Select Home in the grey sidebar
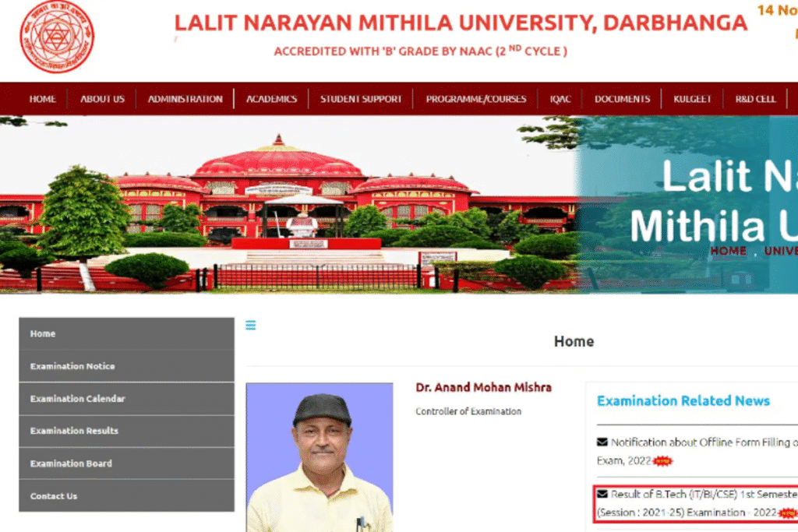Screen dimensions: 798x532 pyautogui.click(x=127, y=333)
